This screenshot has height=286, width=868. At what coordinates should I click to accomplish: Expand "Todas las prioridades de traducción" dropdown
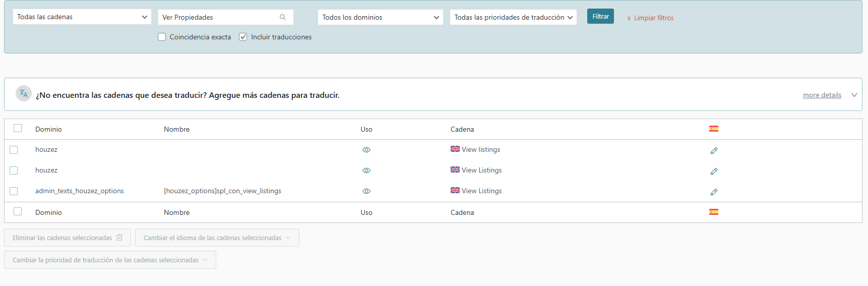click(x=513, y=17)
